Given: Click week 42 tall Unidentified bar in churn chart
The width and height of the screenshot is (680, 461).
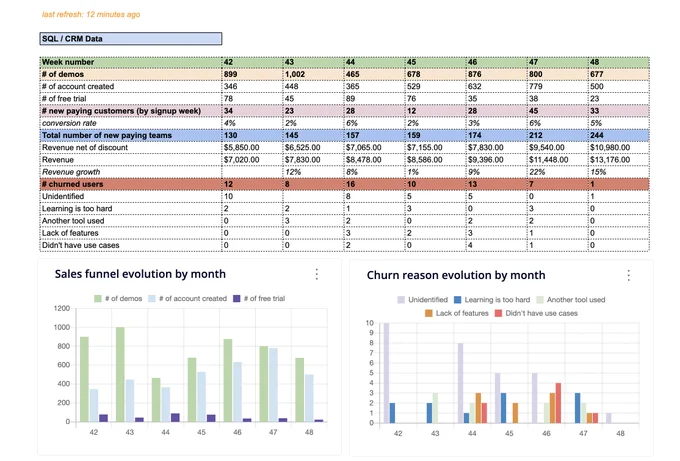Looking at the screenshot, I should (x=386, y=373).
